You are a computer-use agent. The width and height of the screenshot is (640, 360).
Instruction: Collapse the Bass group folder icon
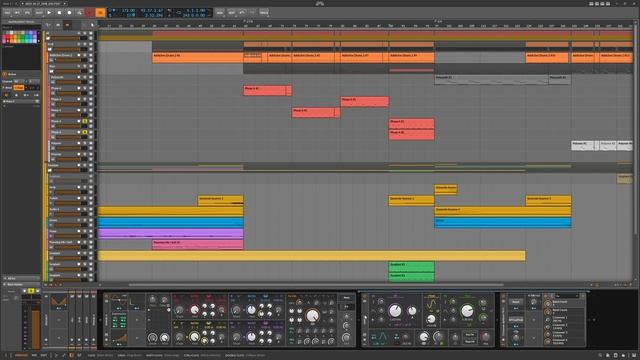pyautogui.click(x=52, y=71)
